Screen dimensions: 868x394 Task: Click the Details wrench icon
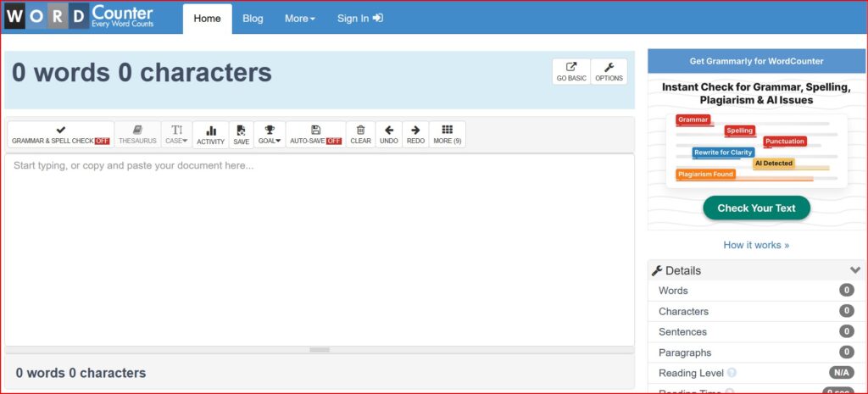(x=657, y=270)
